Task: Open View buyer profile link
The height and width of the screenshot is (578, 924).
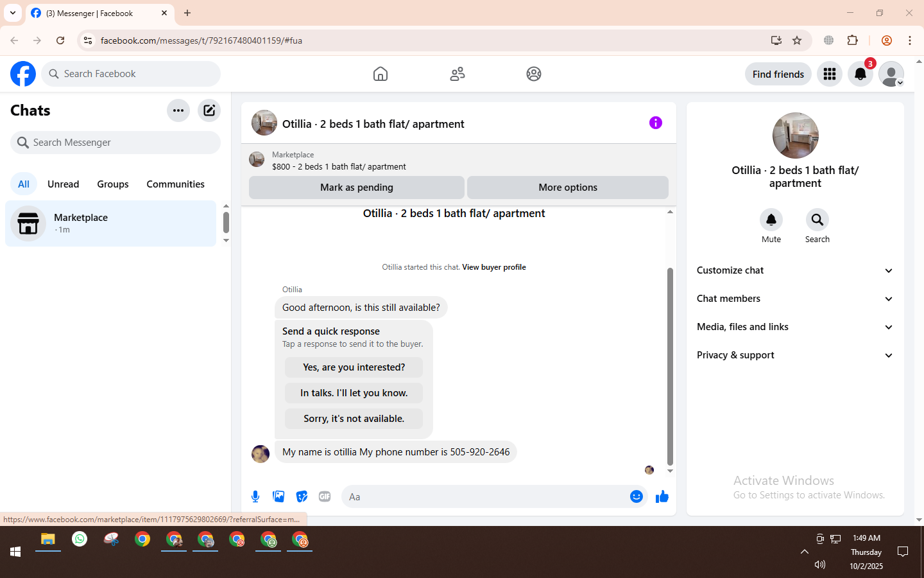Action: [x=494, y=267]
